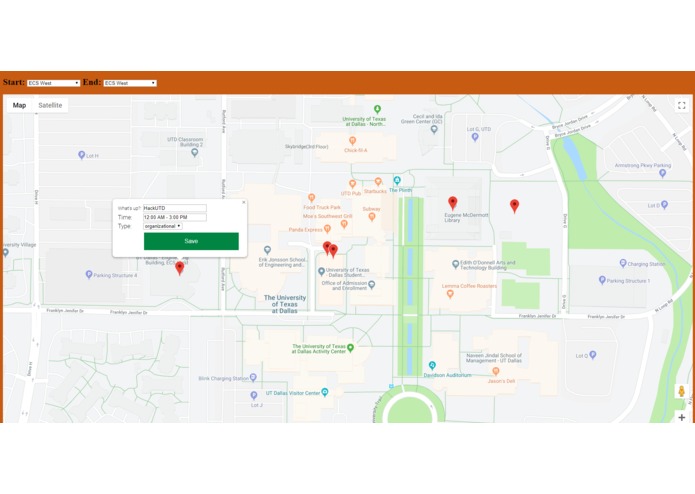The width and height of the screenshot is (695, 494).
Task: Click the UTD Classroom Building 2 pin
Action: [x=194, y=152]
